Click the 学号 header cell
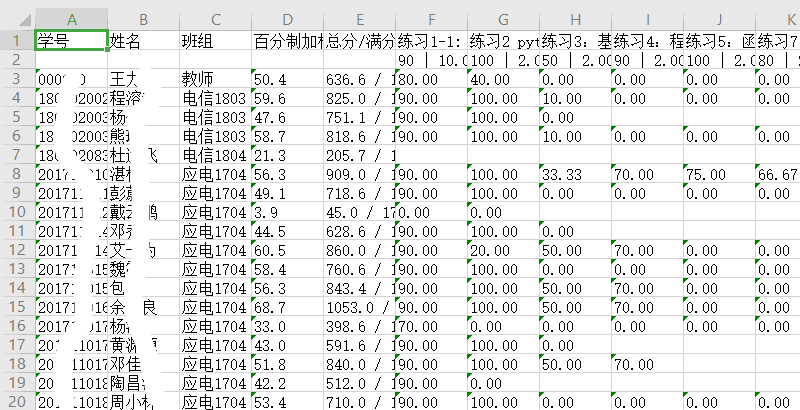This screenshot has height=410, width=800. (x=71, y=40)
